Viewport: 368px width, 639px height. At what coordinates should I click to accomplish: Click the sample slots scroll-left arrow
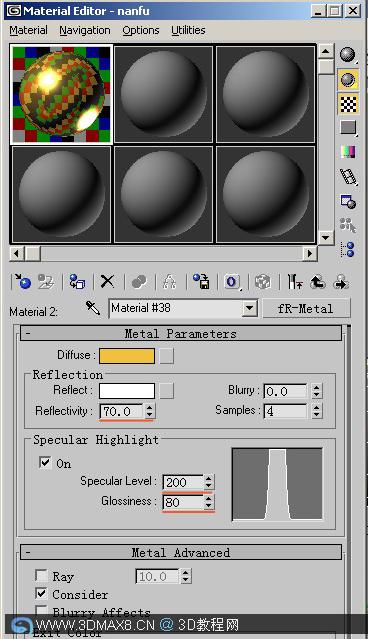(16, 253)
